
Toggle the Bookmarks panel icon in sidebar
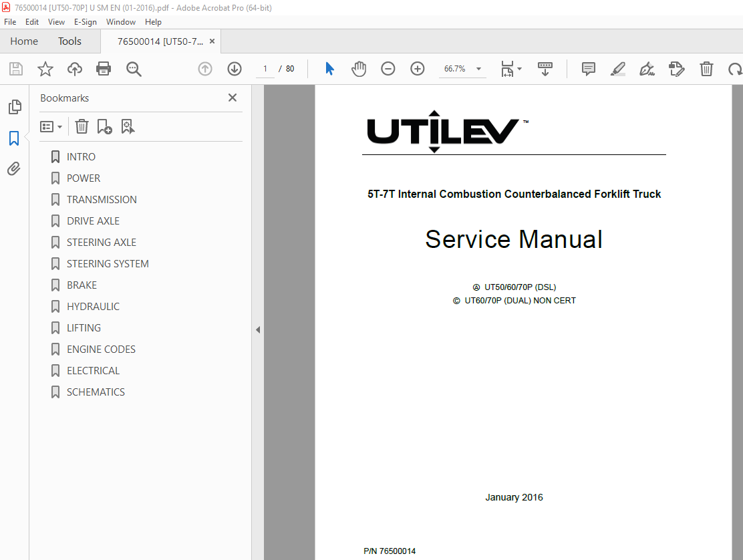14,138
